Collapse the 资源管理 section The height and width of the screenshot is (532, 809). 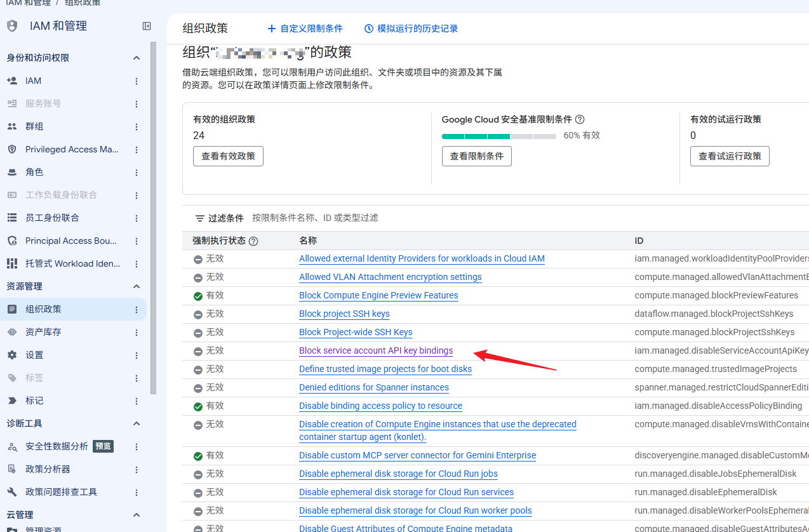tap(137, 287)
